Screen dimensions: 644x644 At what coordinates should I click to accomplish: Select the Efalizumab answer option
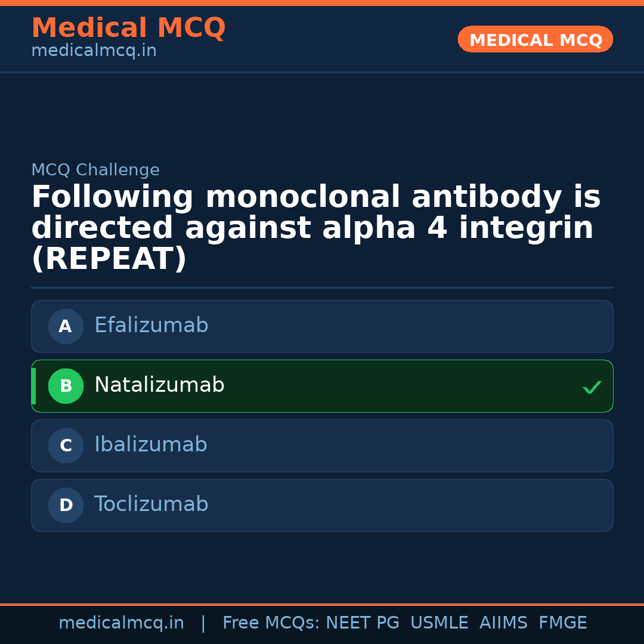tap(151, 326)
